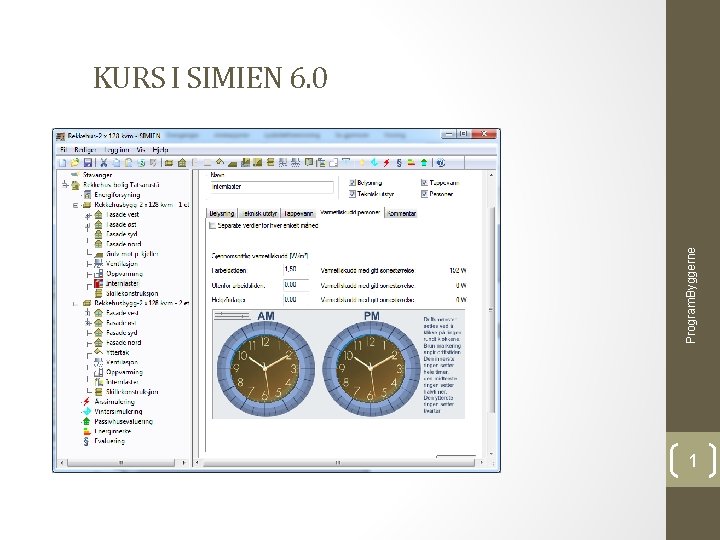This screenshot has width=720, height=540.
Task: Click the AM clock dial
Action: [x=265, y=368]
